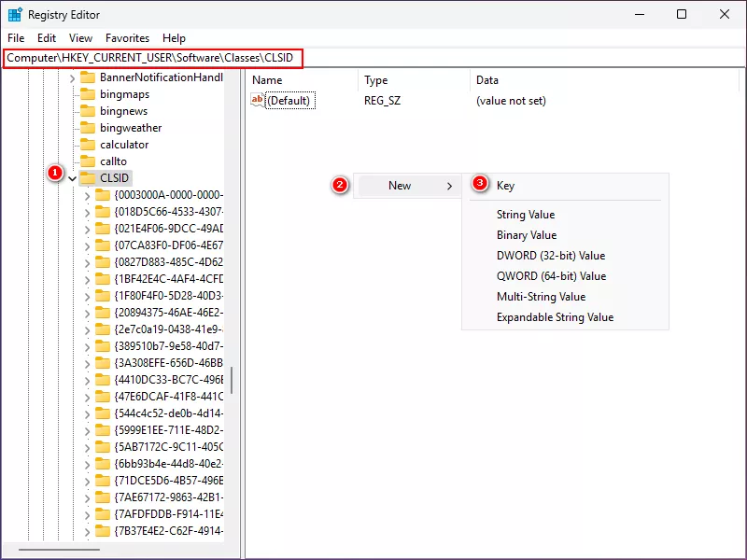Maximize the Registry Editor window

click(x=682, y=14)
